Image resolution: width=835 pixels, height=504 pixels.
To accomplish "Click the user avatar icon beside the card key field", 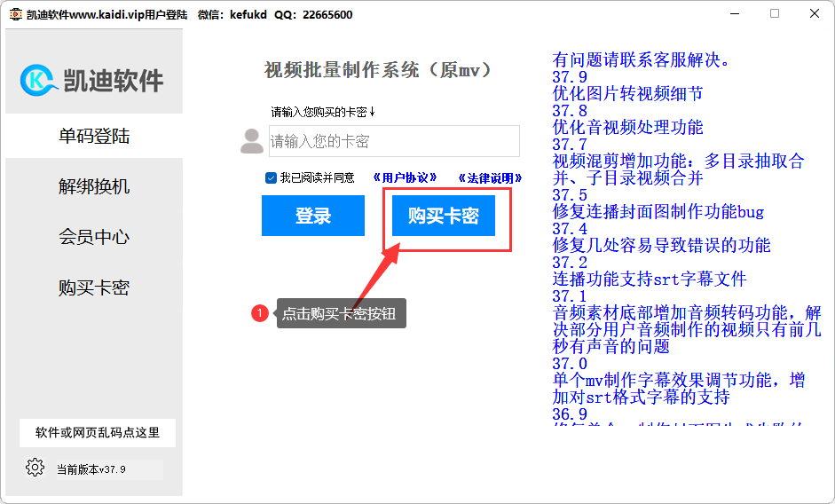I will point(251,141).
